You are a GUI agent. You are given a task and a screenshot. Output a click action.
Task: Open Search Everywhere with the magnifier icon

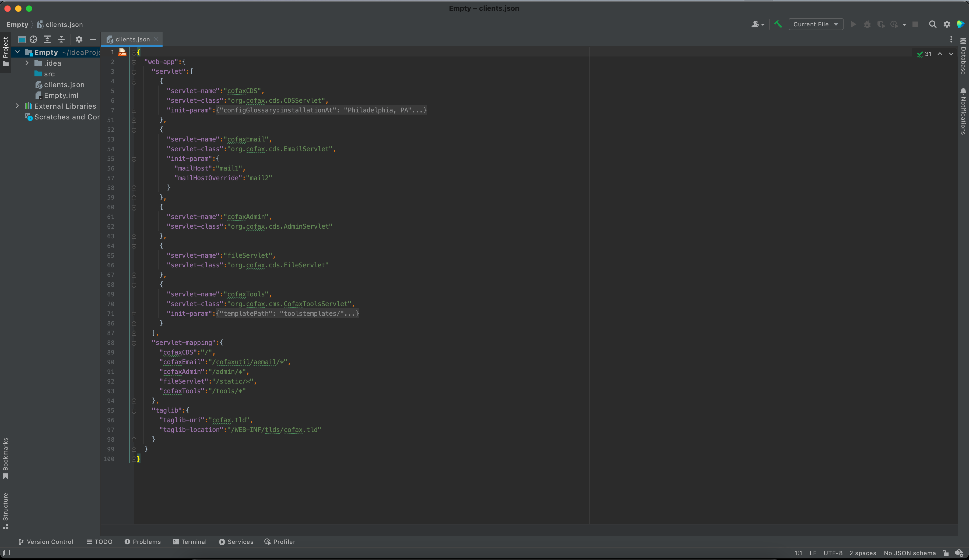coord(933,24)
